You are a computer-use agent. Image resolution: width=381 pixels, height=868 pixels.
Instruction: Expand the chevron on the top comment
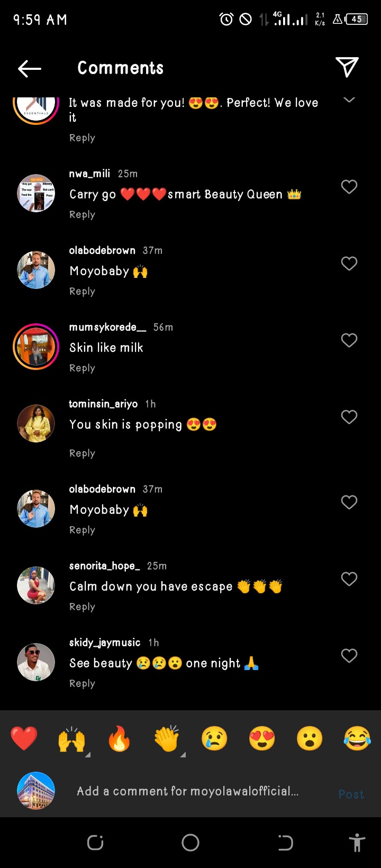349,100
